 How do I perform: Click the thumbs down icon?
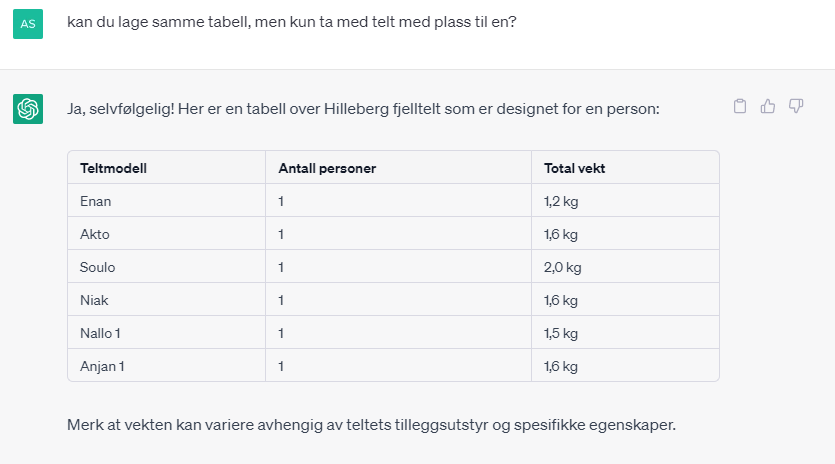click(796, 106)
